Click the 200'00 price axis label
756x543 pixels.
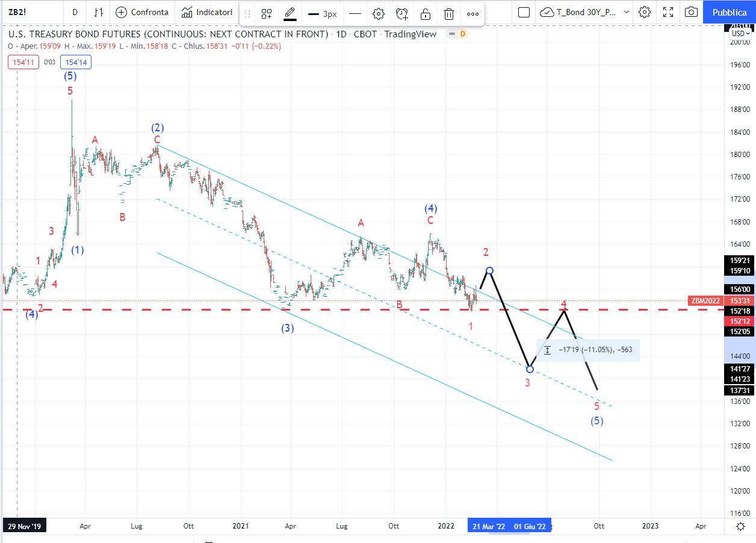[739, 42]
